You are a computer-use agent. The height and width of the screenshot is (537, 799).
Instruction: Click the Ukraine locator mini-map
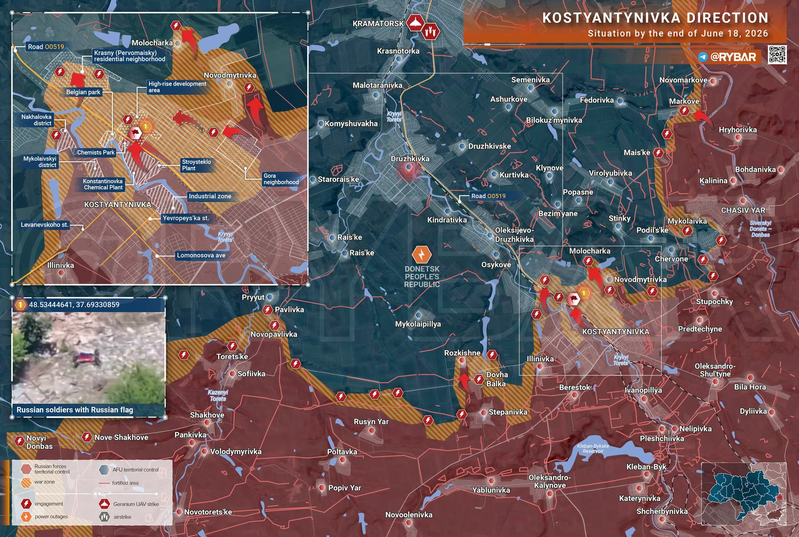[x=744, y=493]
